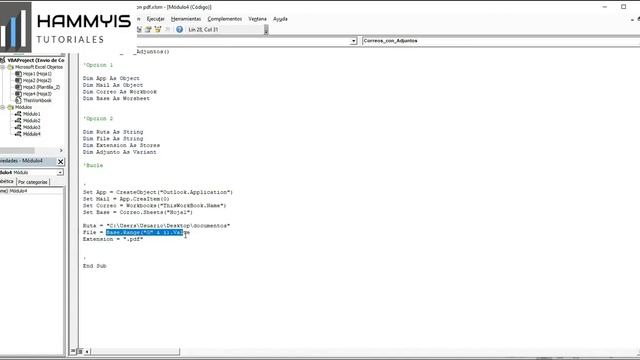
Task: Maximize the VBA editor window
Action: (x=623, y=7)
